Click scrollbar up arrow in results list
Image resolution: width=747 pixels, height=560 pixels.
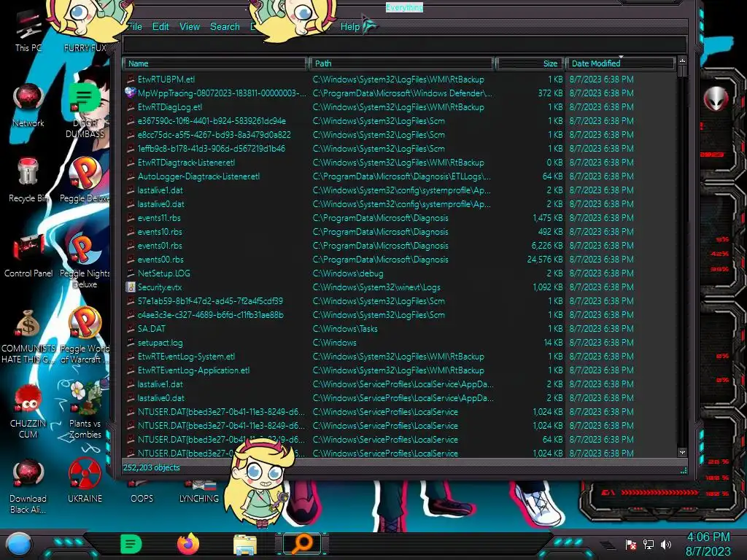click(x=682, y=61)
